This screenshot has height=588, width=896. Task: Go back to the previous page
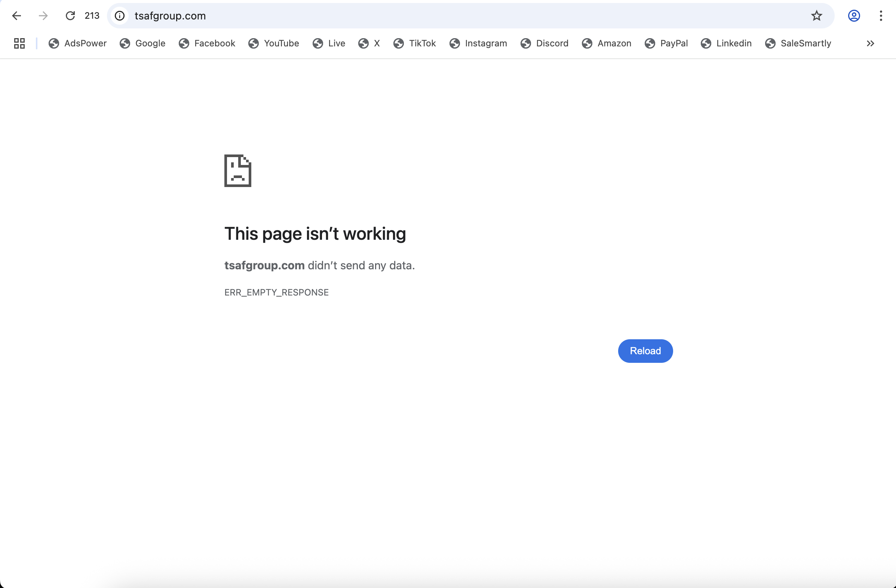(16, 16)
